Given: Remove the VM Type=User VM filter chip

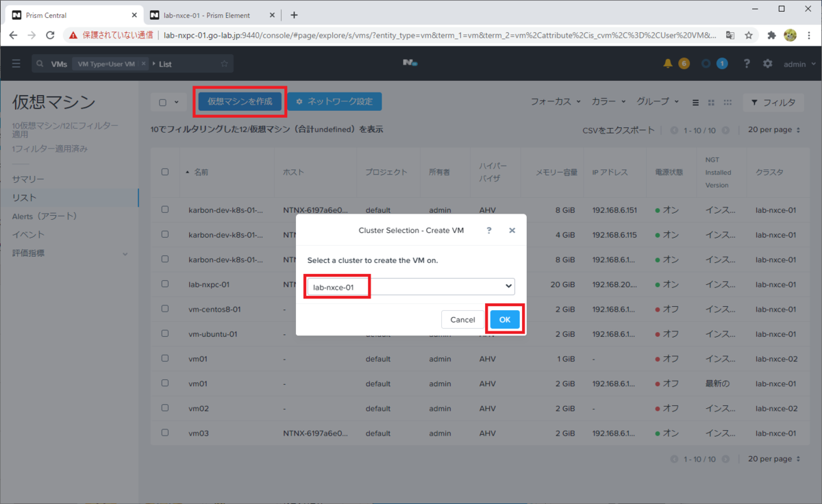Looking at the screenshot, I should click(143, 64).
